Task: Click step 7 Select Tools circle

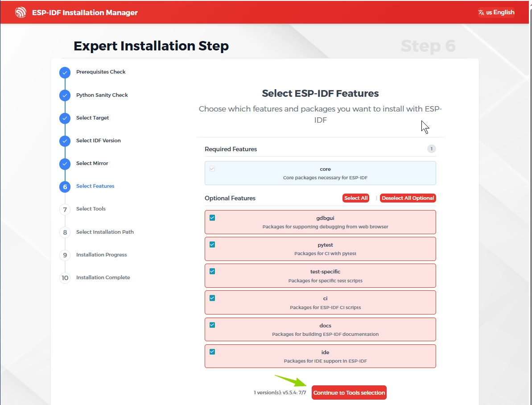Action: pos(65,210)
